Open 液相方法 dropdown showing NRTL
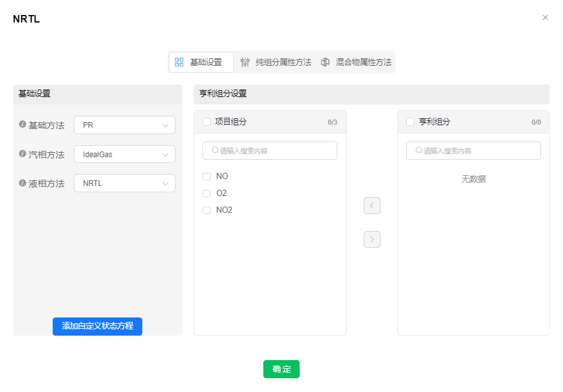The height and width of the screenshot is (392, 563). [125, 183]
